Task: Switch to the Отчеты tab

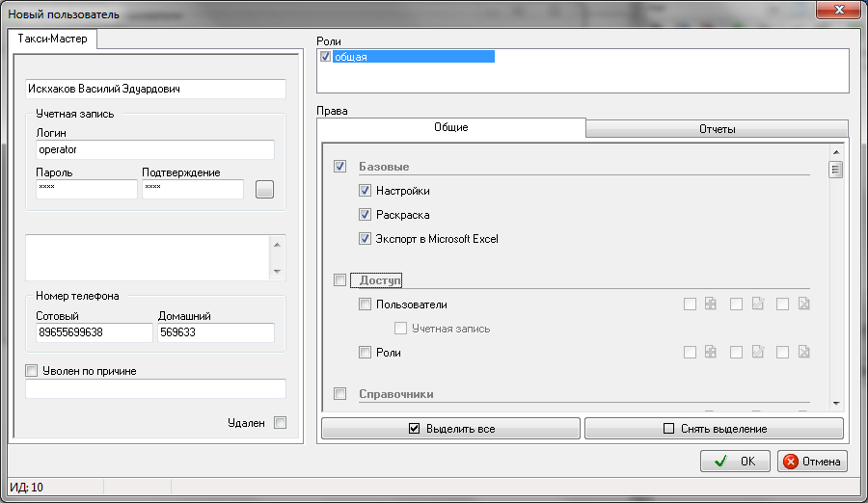Action: click(717, 128)
